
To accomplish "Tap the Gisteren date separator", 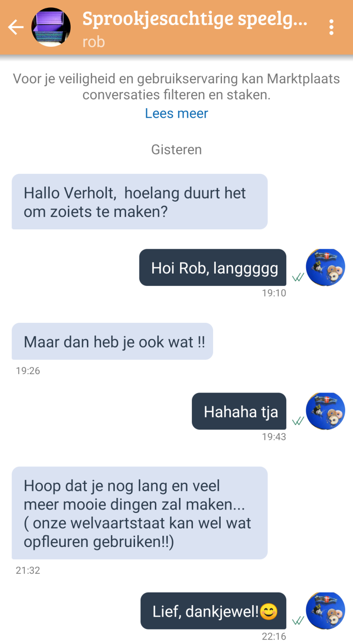I will pos(176,150).
